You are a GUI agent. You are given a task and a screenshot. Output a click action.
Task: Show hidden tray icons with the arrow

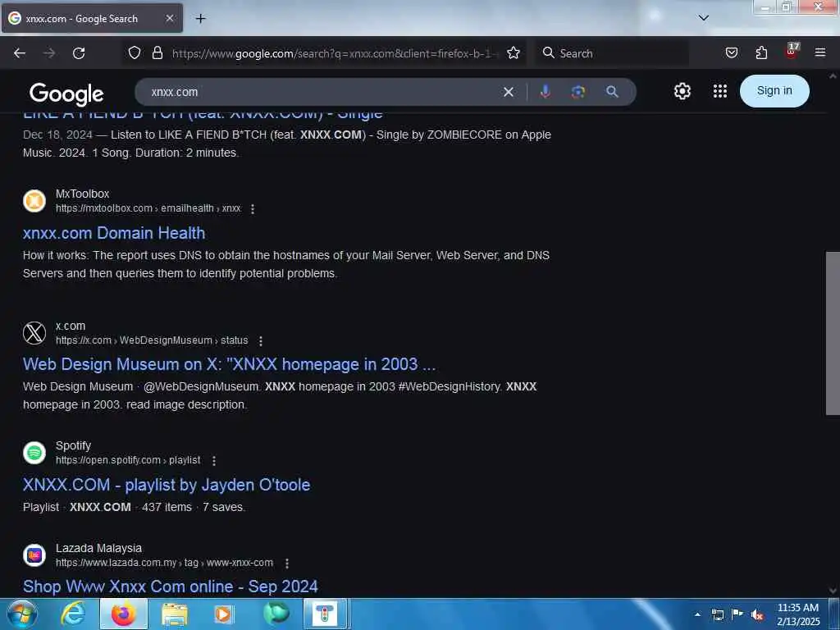point(697,614)
